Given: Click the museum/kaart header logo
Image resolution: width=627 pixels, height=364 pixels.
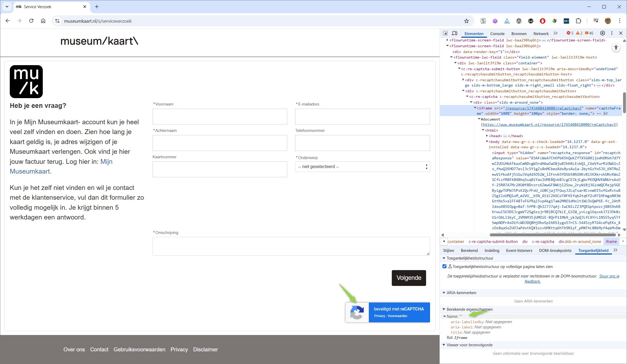Looking at the screenshot, I should point(99,41).
